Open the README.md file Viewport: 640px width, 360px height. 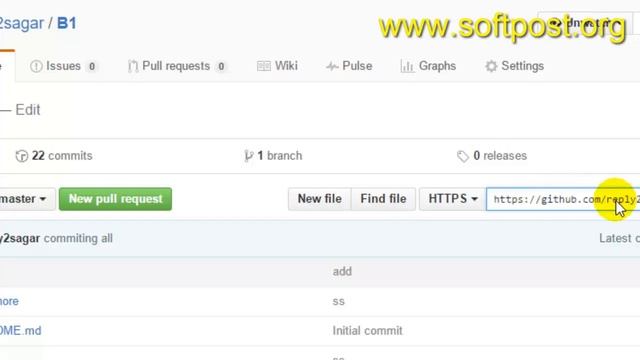click(20, 331)
